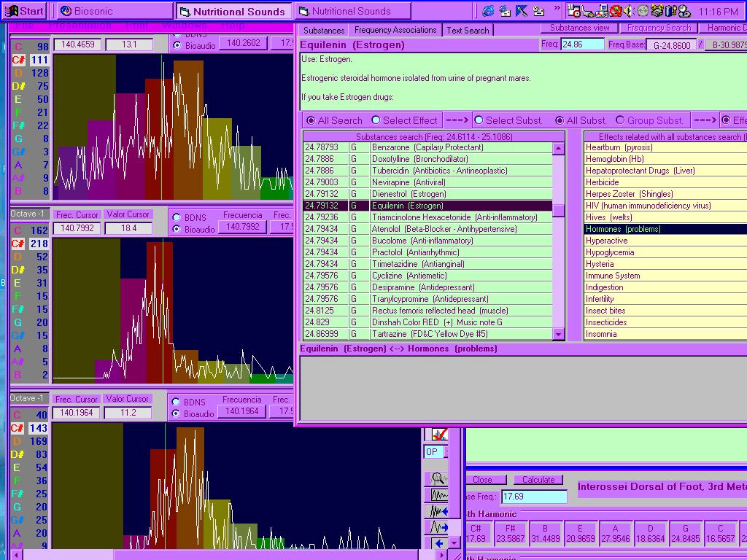
Task: Click the Freq input field showing 24.86
Action: pos(582,44)
